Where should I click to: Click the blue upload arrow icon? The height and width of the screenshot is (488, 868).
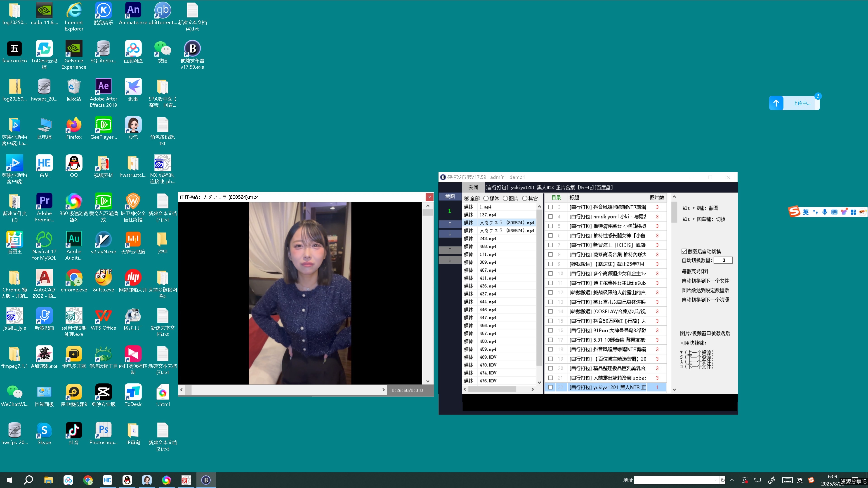click(776, 103)
